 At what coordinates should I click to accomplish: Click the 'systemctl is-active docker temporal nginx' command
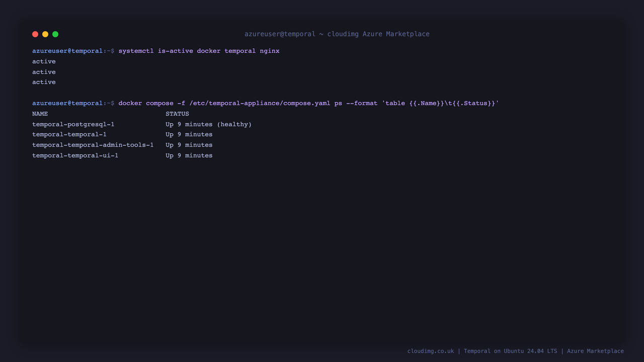tap(199, 51)
